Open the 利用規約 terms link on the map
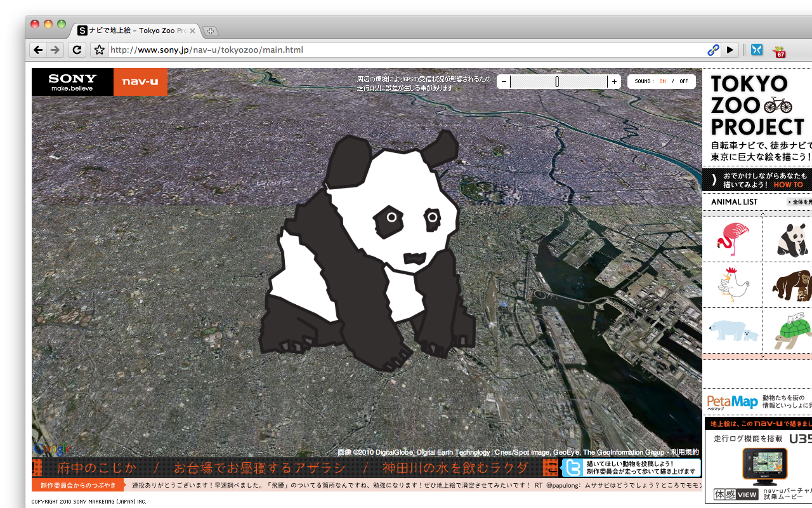 [x=685, y=452]
